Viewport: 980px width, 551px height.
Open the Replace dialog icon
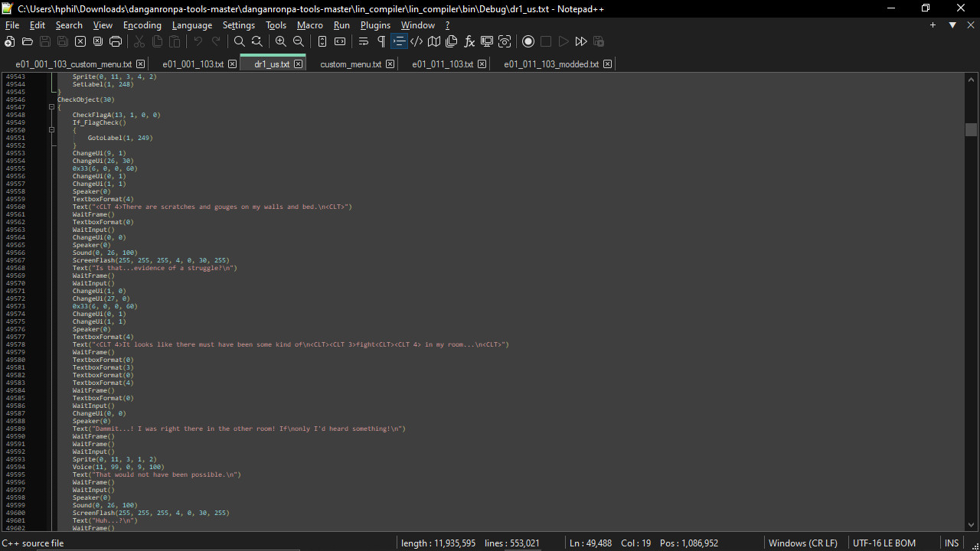pos(256,41)
